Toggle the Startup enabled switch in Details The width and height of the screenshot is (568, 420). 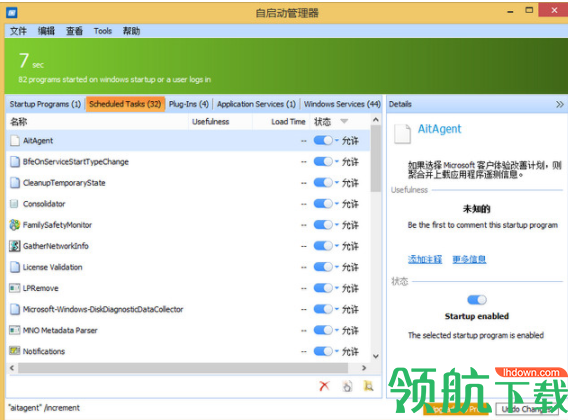477,300
